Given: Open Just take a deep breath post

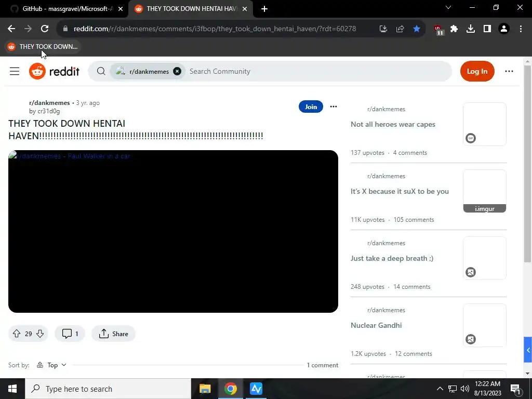Looking at the screenshot, I should 392,259.
